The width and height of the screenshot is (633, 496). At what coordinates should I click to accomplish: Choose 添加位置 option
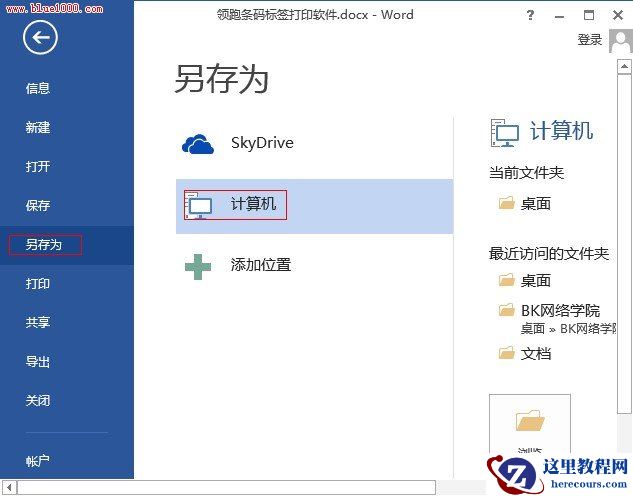tap(314, 266)
